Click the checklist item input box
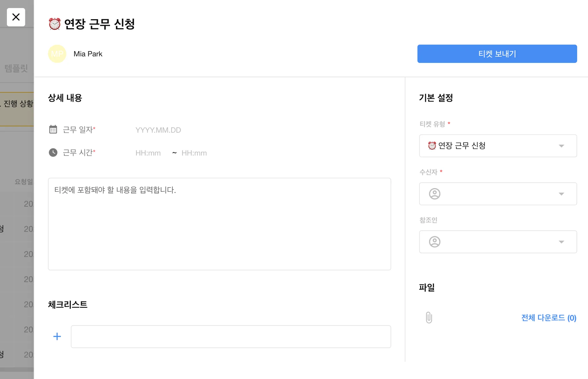The image size is (588, 379). coord(231,337)
